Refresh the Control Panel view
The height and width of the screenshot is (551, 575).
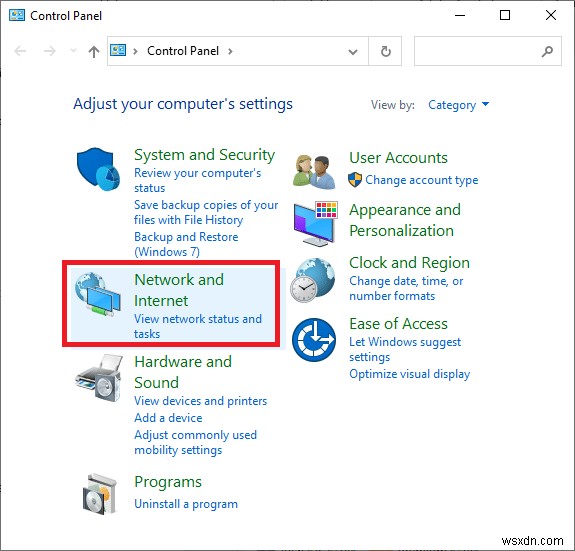tap(385, 51)
